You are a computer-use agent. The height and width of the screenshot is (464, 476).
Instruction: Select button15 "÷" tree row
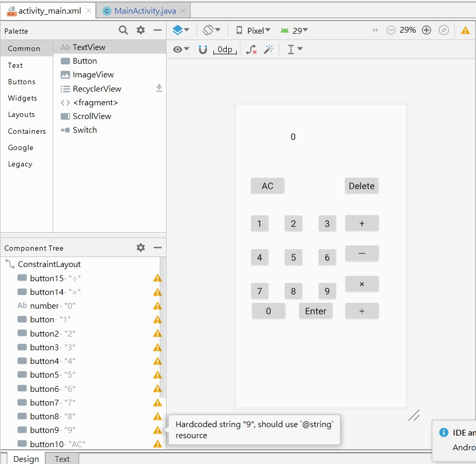80,278
